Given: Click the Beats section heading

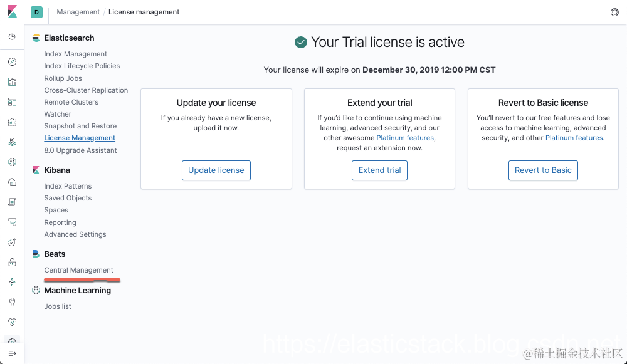Looking at the screenshot, I should tap(55, 254).
